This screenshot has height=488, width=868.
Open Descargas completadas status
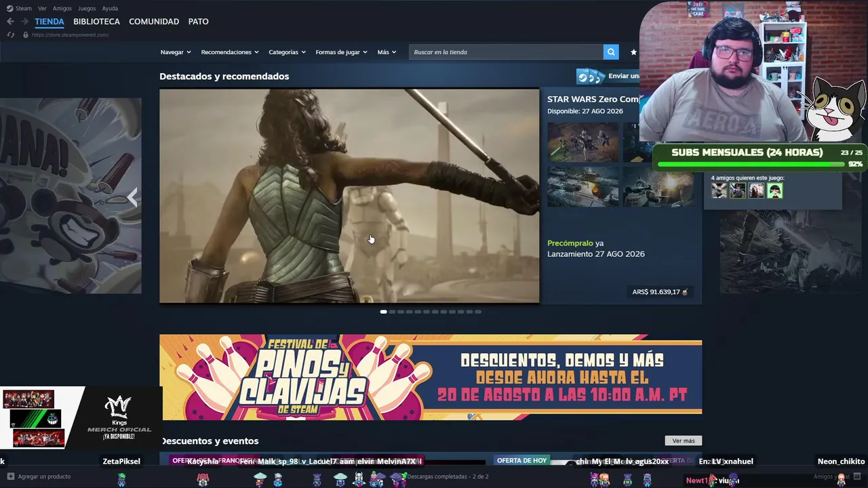pyautogui.click(x=448, y=476)
